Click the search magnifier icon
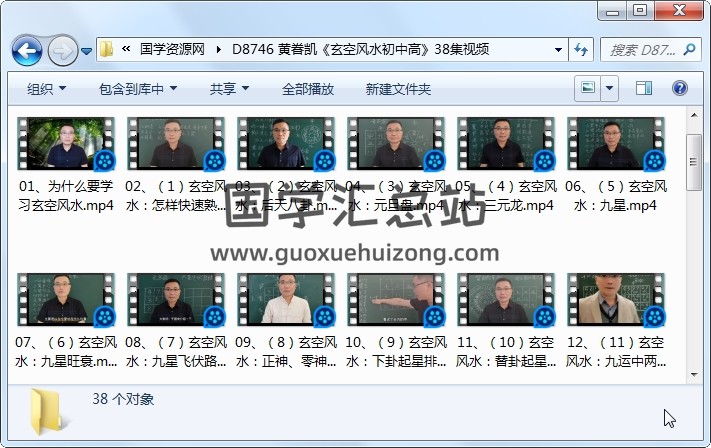The width and height of the screenshot is (711, 448). [689, 49]
